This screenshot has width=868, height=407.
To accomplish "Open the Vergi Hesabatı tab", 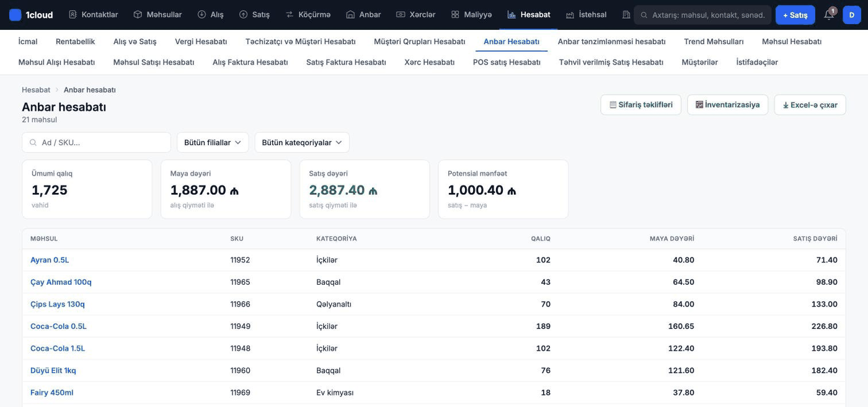I will click(x=201, y=42).
